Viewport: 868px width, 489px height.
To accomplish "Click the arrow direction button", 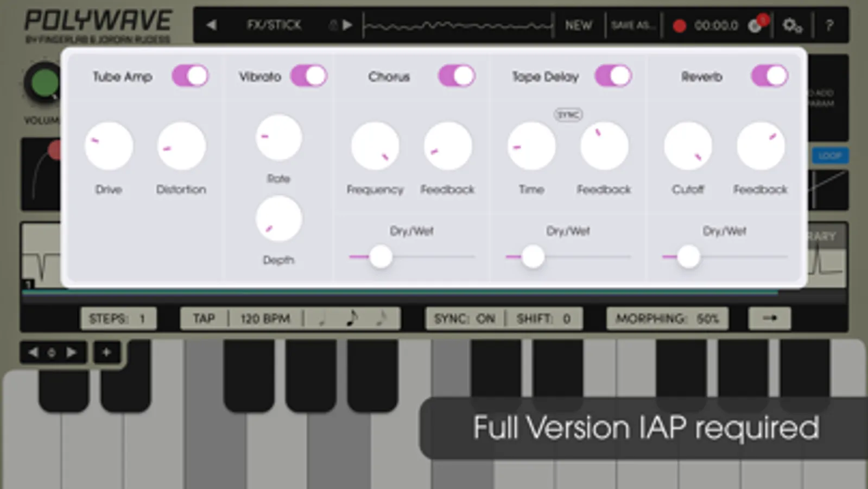I will coord(769,318).
